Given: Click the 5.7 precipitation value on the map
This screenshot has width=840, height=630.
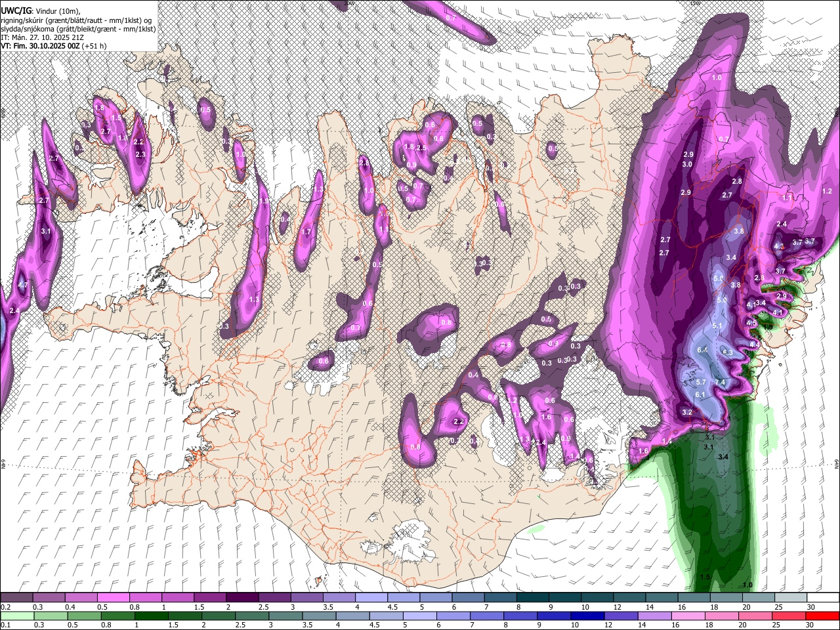Looking at the screenshot, I should 700,383.
